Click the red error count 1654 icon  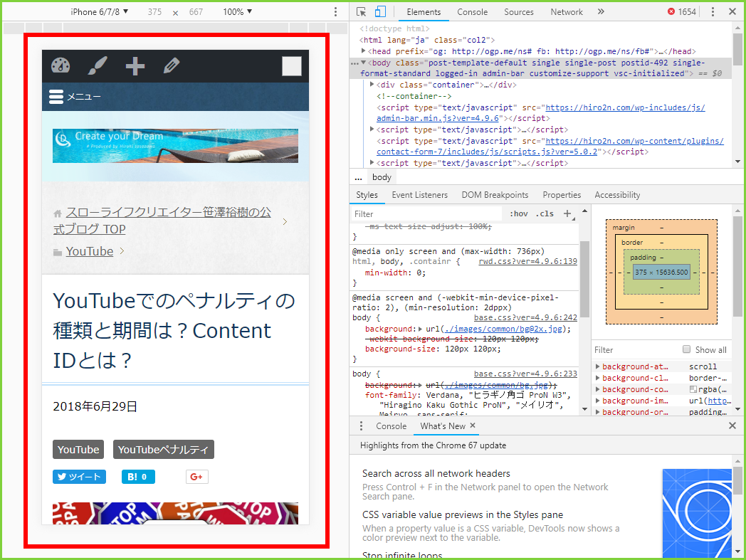pyautogui.click(x=682, y=12)
